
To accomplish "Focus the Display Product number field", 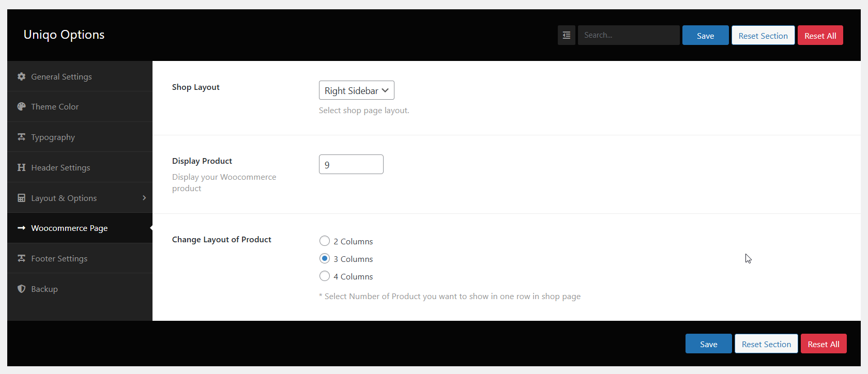I will tap(351, 165).
